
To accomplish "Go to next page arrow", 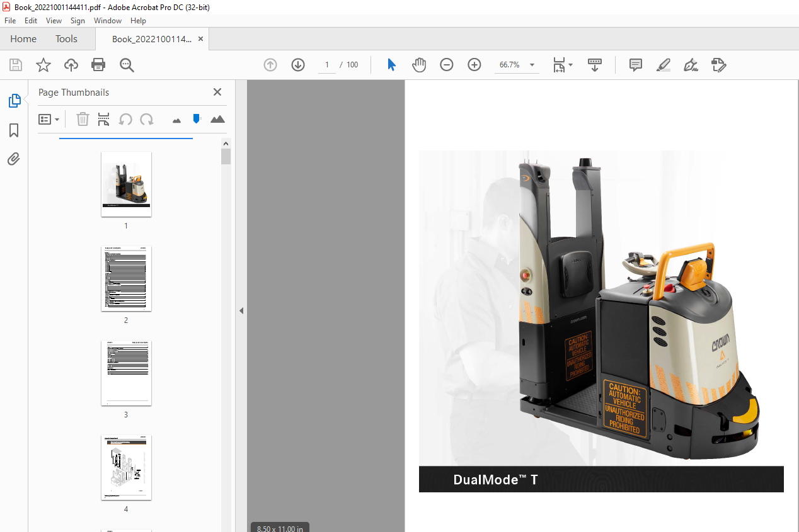I will pyautogui.click(x=298, y=65).
